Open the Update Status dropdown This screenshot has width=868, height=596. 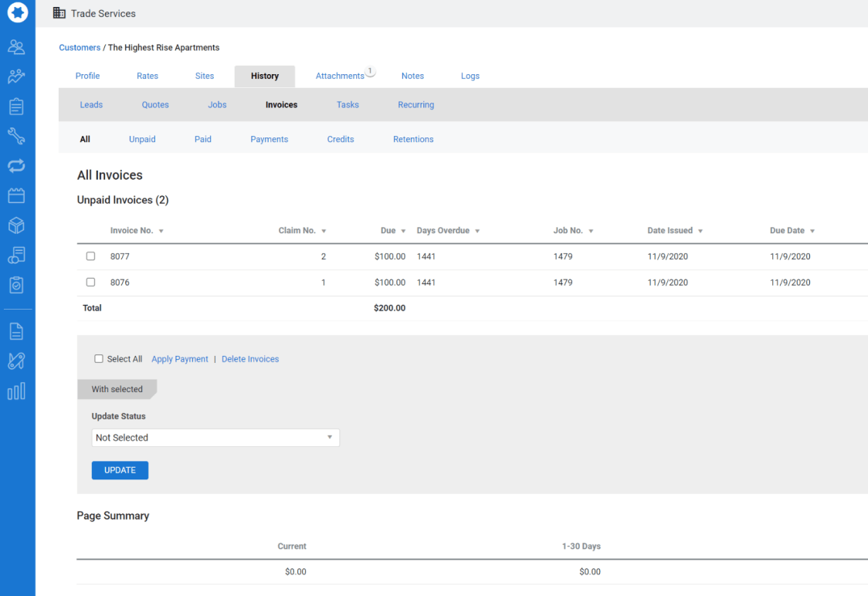[x=215, y=437]
